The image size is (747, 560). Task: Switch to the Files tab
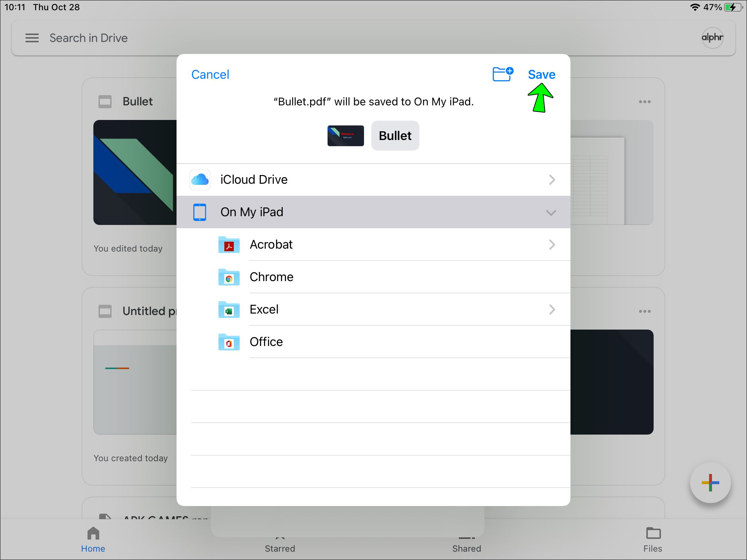(x=653, y=540)
